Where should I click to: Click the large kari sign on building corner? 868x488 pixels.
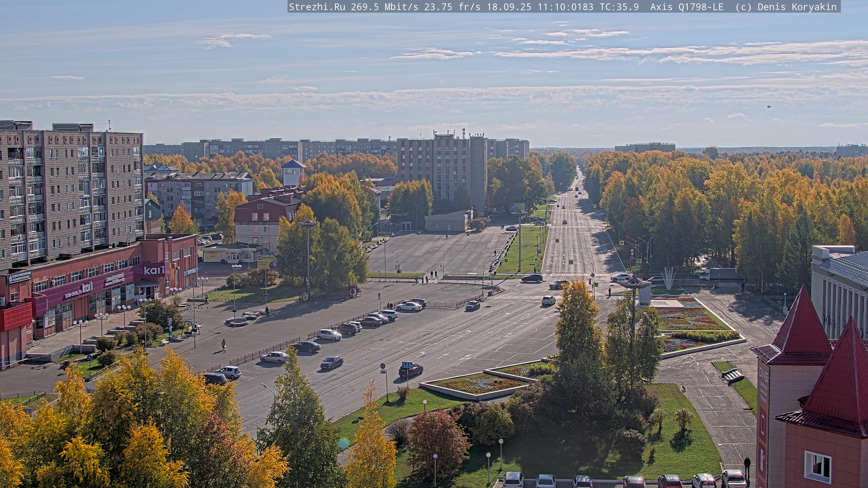[x=154, y=270]
